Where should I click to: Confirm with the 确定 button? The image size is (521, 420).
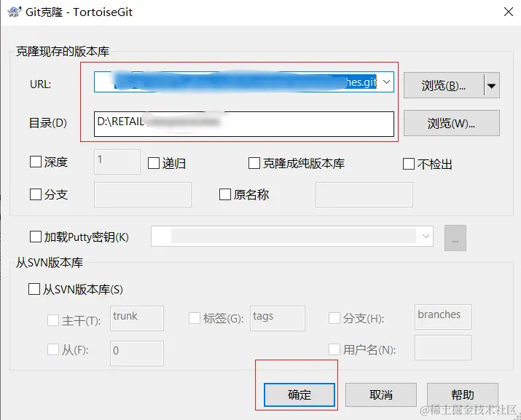pos(299,395)
